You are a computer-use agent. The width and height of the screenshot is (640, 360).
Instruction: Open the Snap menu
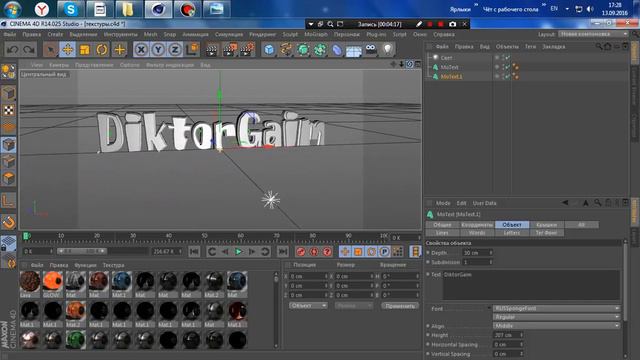point(170,35)
